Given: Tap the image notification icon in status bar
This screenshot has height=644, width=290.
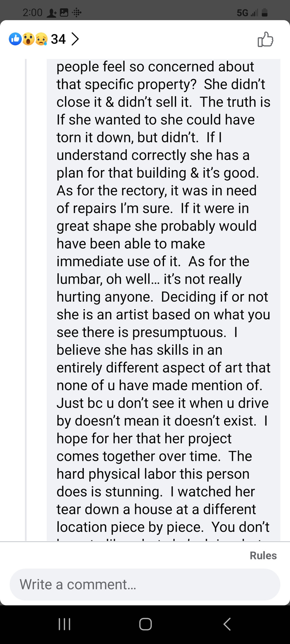Looking at the screenshot, I should (64, 12).
